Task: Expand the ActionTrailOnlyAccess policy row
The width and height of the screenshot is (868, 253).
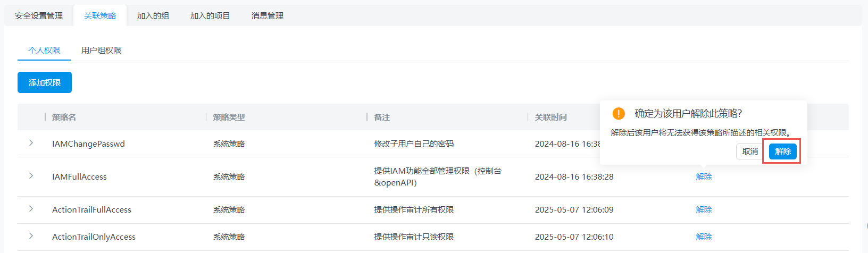Action: 31,236
